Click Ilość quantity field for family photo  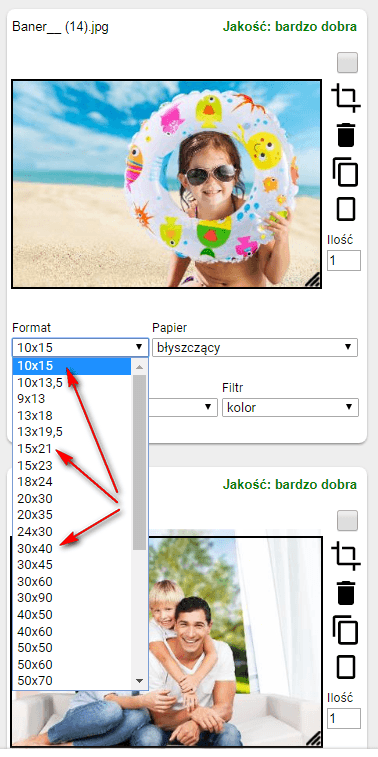pyautogui.click(x=344, y=718)
